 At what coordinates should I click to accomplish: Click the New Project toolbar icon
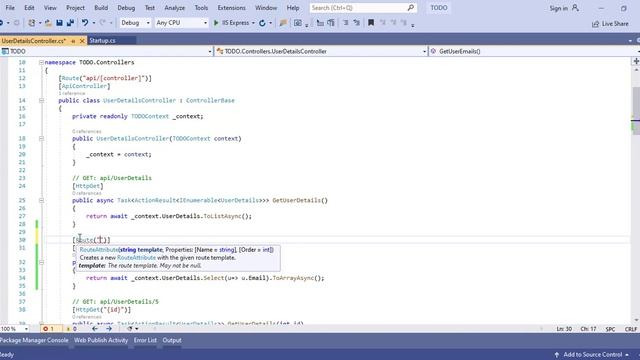point(31,23)
